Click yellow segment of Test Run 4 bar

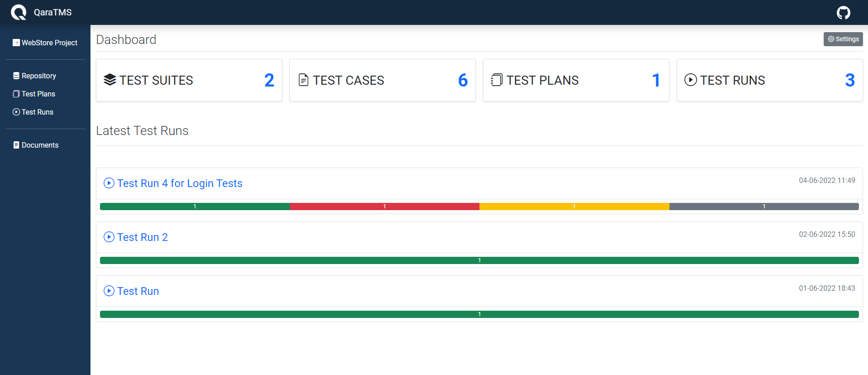574,207
